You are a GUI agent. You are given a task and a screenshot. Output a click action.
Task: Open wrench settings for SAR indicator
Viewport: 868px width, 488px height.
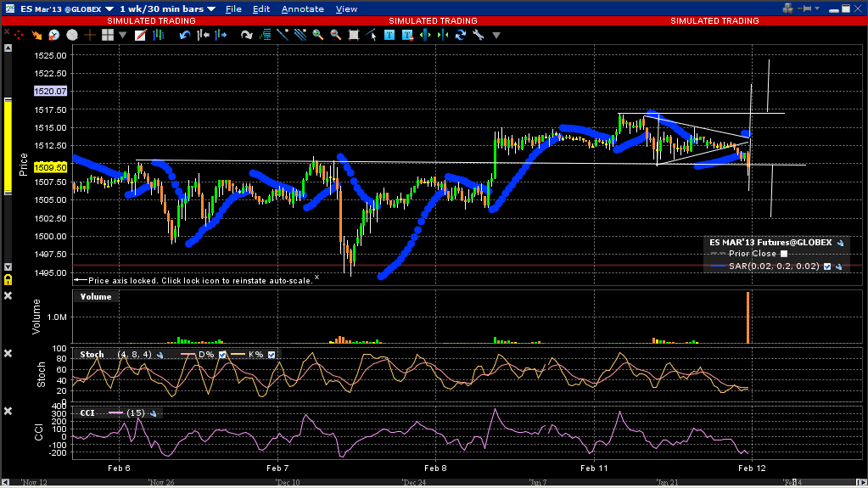click(838, 266)
